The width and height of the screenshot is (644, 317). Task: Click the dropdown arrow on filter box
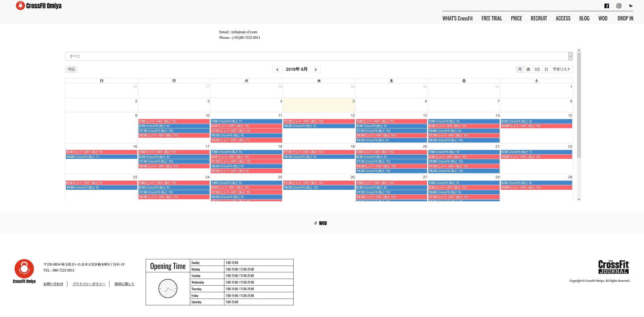[x=570, y=56]
